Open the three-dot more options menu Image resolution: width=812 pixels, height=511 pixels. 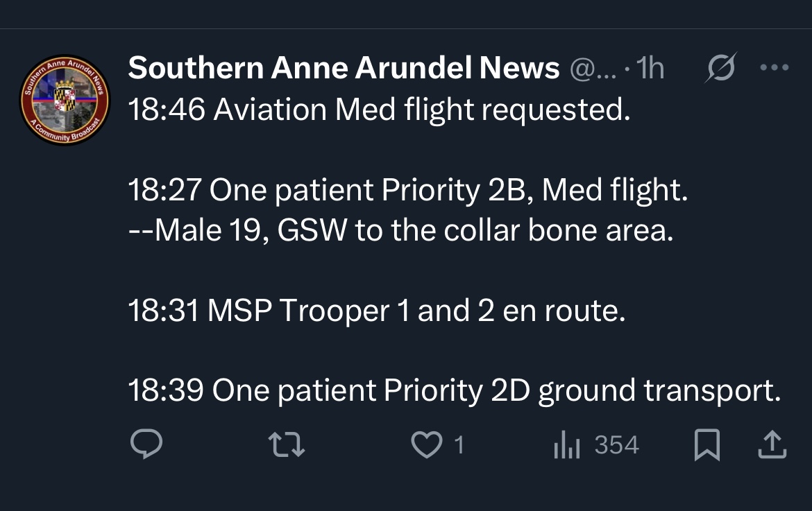(x=775, y=67)
